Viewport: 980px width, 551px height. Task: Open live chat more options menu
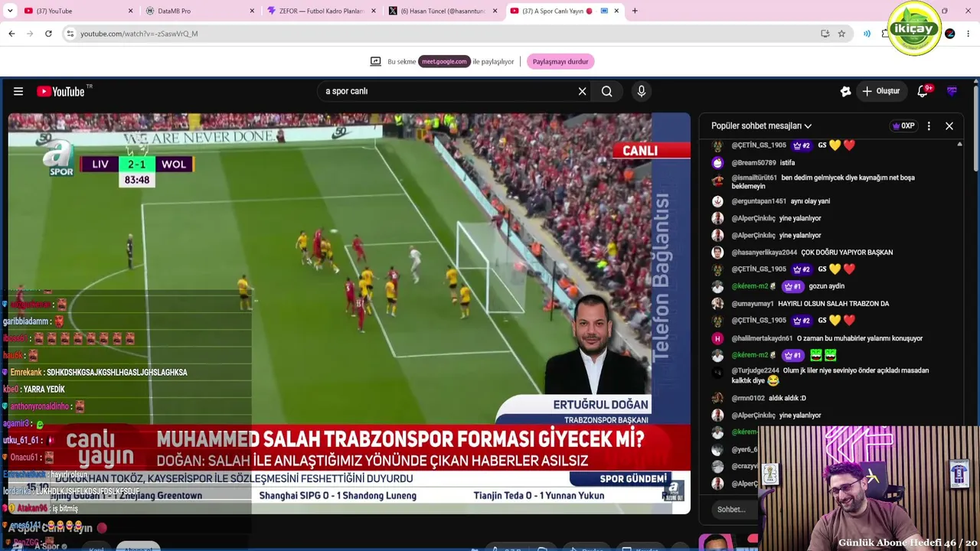click(x=929, y=126)
